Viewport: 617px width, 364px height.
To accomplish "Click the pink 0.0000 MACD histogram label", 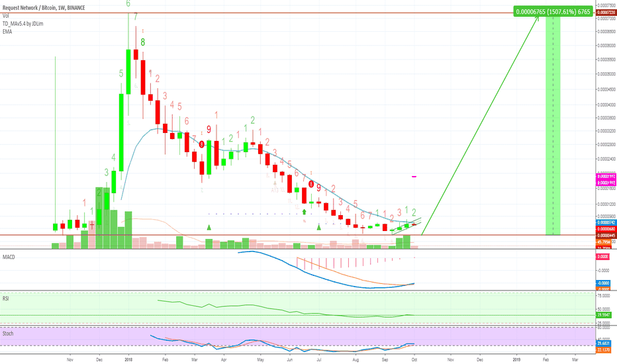I will (x=603, y=257).
